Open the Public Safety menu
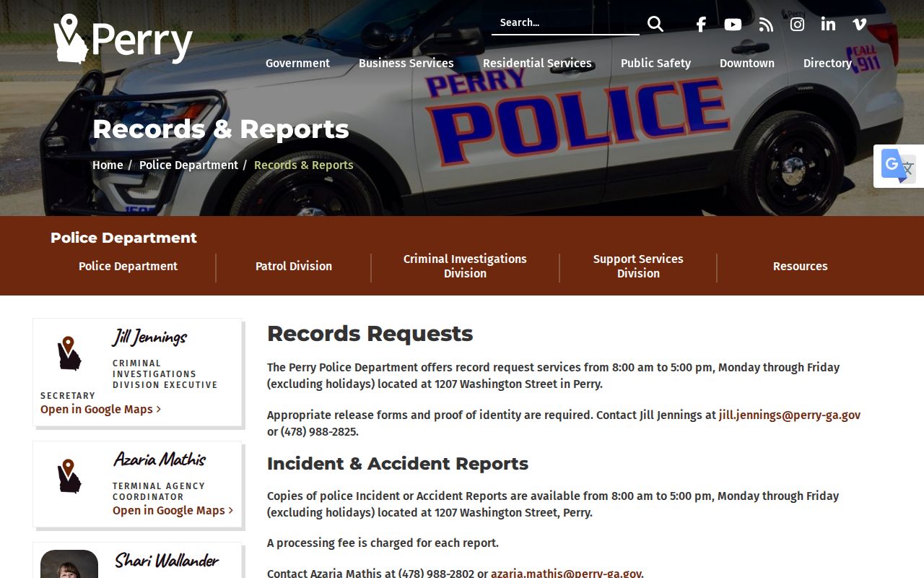The height and width of the screenshot is (578, 924). pyautogui.click(x=655, y=63)
